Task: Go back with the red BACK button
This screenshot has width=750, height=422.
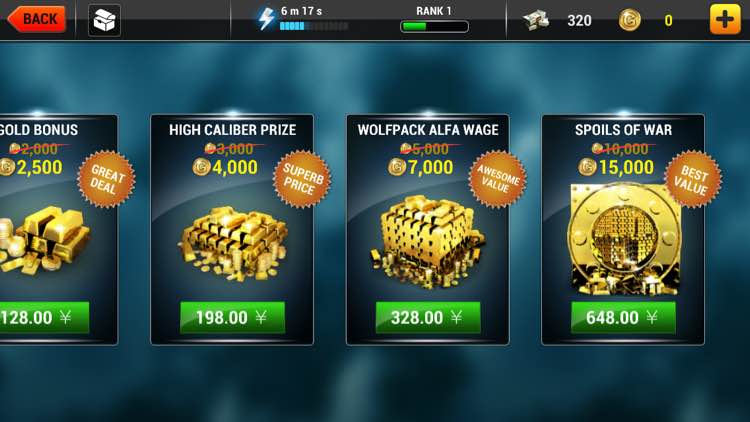Action: [x=37, y=19]
